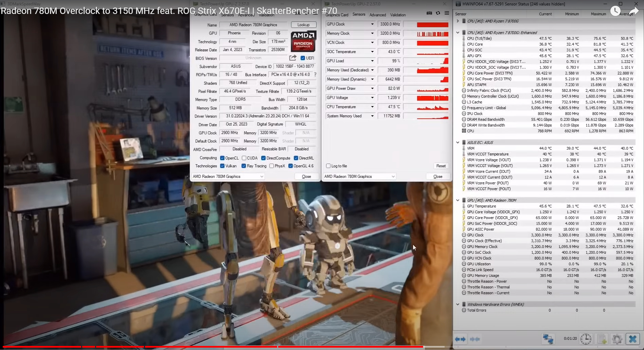Image resolution: width=644 pixels, height=350 pixels.
Task: Open Validation tab in right GPU-Z window
Action: tap(398, 15)
